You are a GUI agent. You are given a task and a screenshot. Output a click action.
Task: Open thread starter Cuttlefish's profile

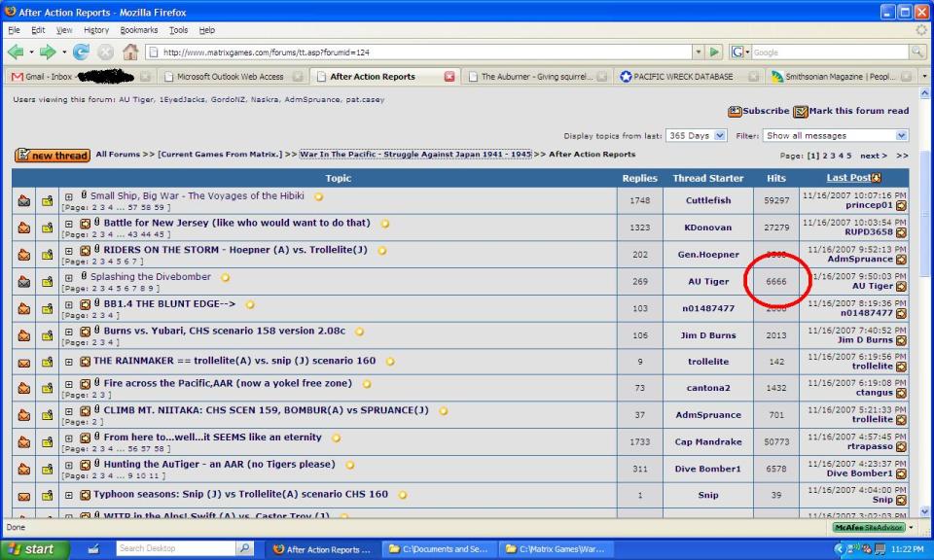pyautogui.click(x=708, y=200)
